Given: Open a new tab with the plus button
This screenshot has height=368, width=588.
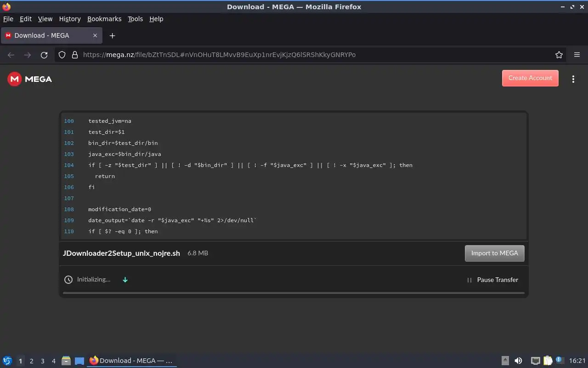Looking at the screenshot, I should (112, 35).
